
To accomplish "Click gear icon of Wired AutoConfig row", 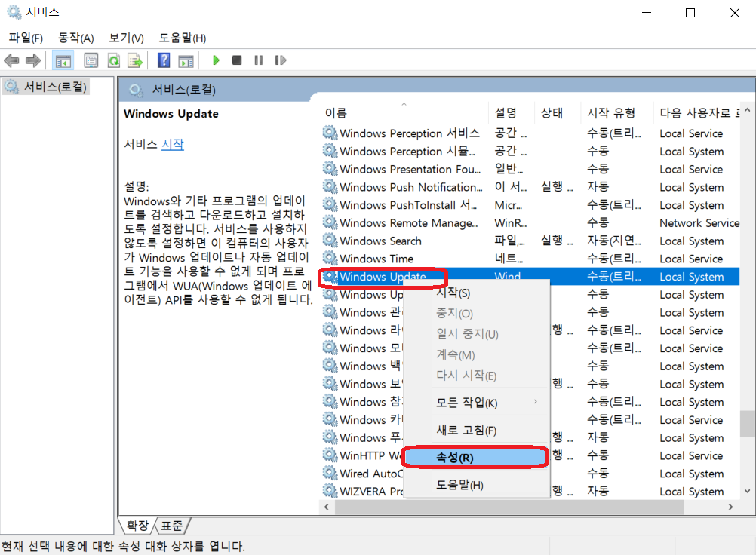I will click(330, 473).
